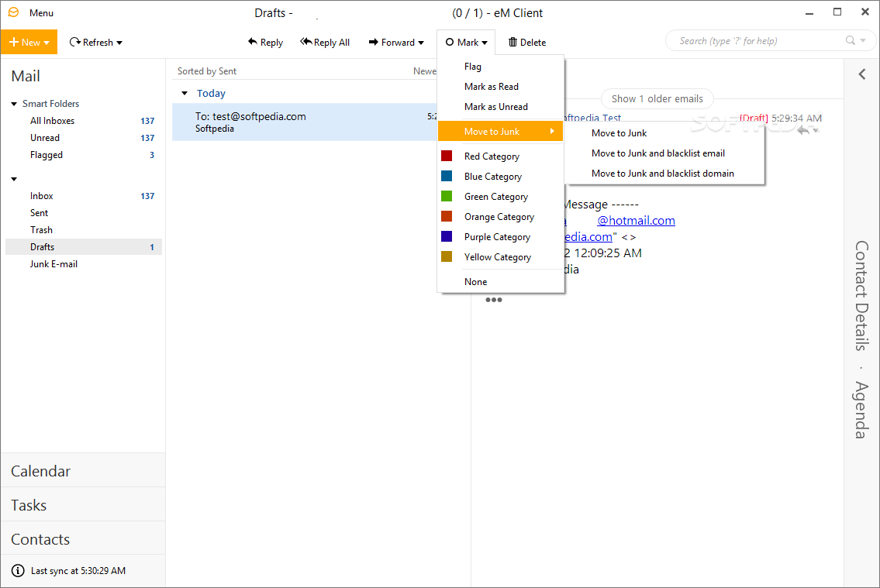Open the Forward dropdown arrow

tap(421, 43)
